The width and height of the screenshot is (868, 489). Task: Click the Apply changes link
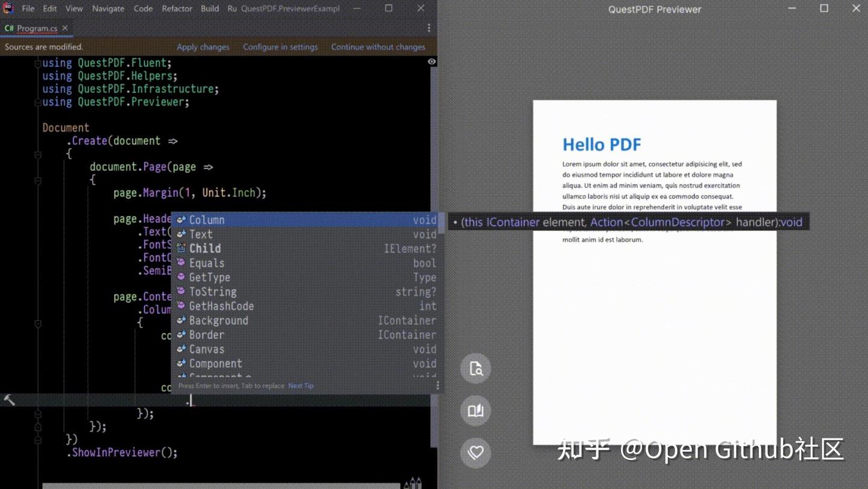point(203,47)
